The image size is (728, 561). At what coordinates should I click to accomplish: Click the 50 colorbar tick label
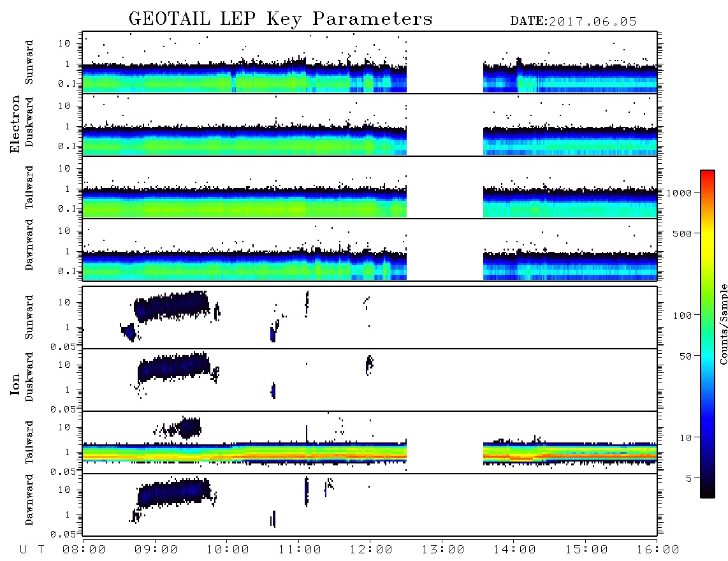[685, 356]
